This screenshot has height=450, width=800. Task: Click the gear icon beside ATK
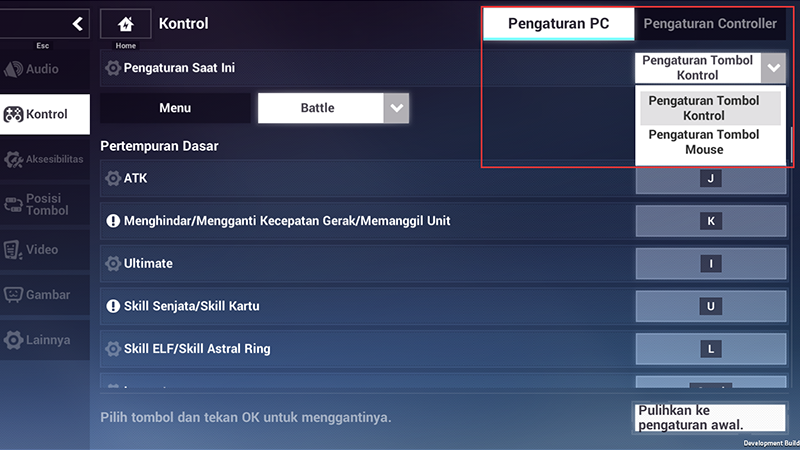click(x=112, y=178)
